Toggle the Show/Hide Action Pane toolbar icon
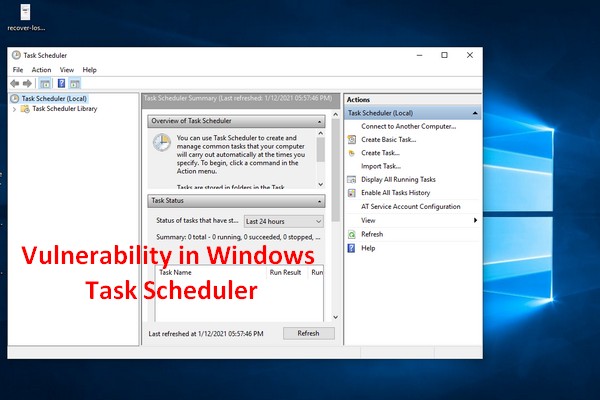Image resolution: width=600 pixels, height=400 pixels. coord(75,83)
